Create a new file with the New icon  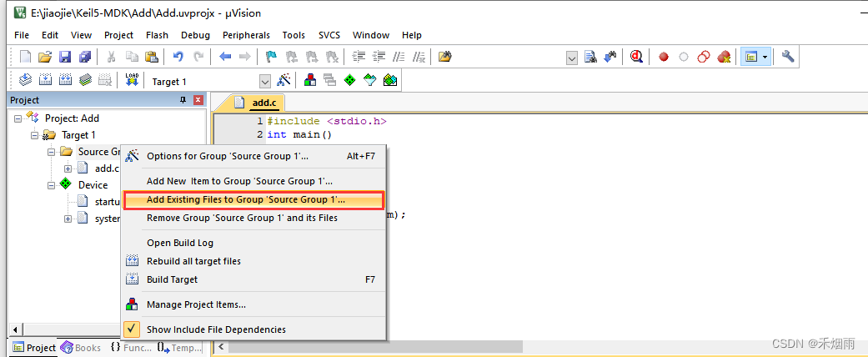click(x=26, y=57)
